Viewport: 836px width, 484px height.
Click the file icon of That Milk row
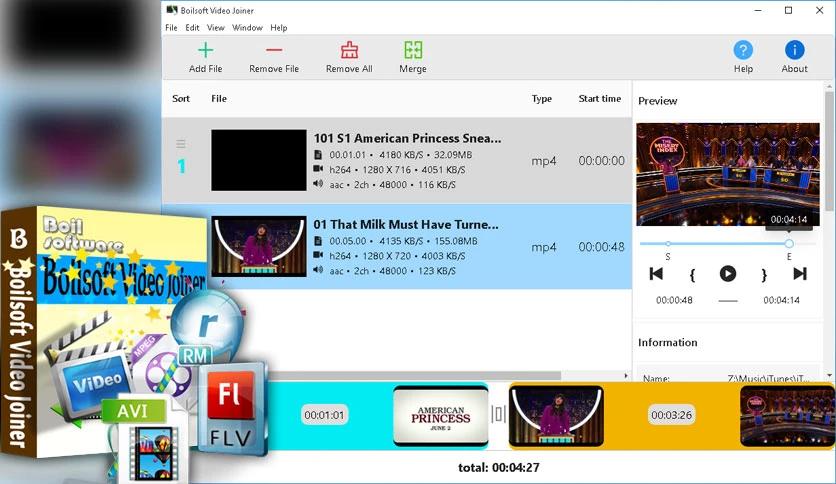[x=318, y=241]
